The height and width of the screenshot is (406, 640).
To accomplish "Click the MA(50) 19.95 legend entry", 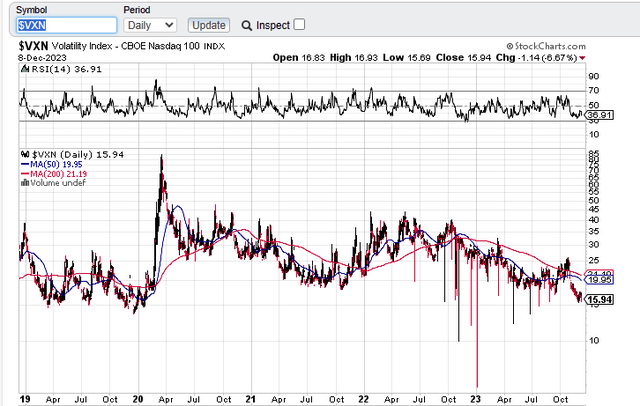I will (52, 164).
